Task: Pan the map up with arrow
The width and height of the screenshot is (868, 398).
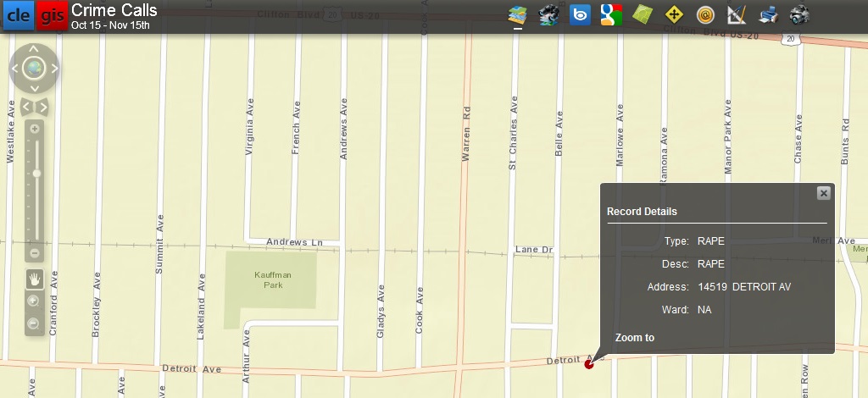Action: [x=35, y=49]
